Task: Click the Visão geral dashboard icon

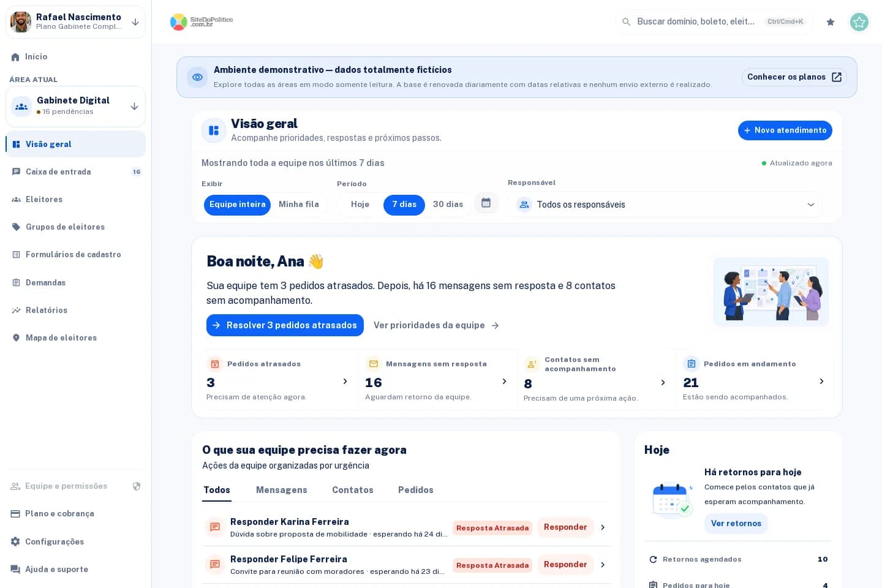Action: [x=214, y=130]
